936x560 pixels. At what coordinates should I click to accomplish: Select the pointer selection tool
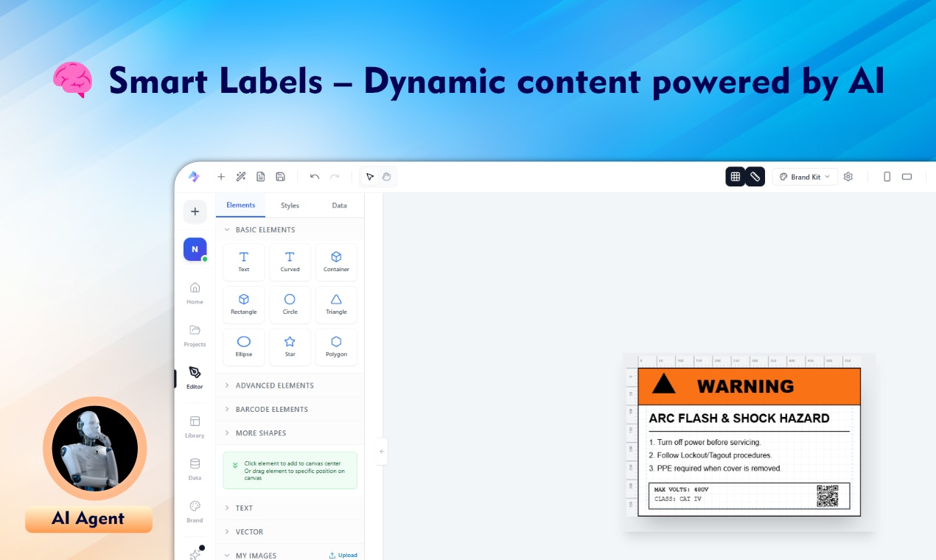tap(370, 177)
